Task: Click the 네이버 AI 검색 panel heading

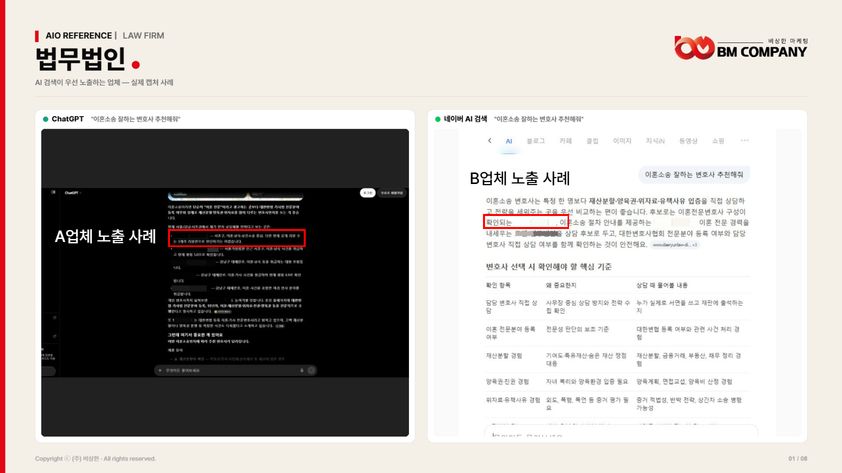Action: [465, 119]
